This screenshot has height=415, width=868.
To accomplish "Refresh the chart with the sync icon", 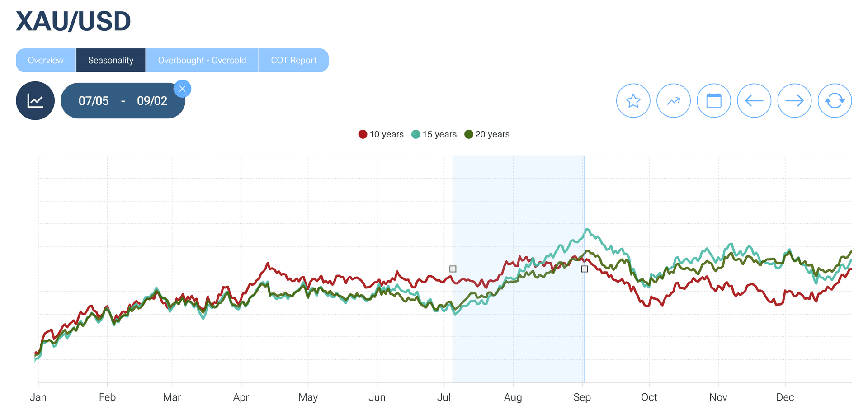I will pos(835,100).
